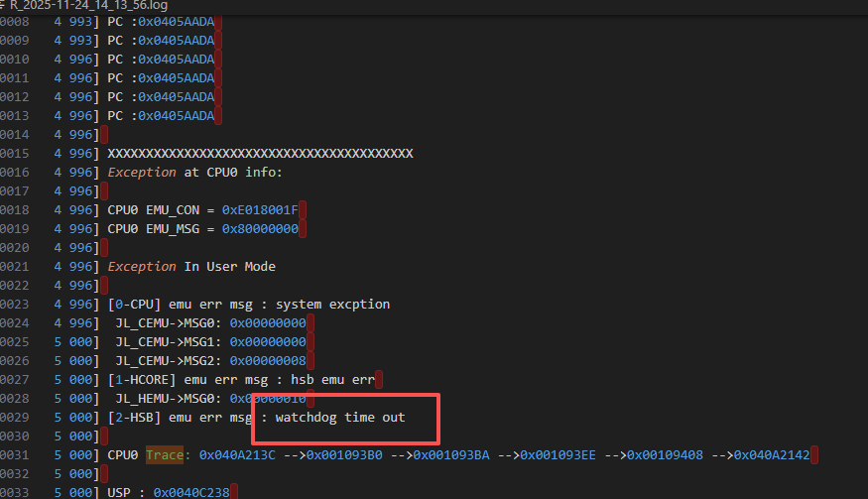The height and width of the screenshot is (499, 868).
Task: Click PC value 0x0405AADA on line 0008
Action: [176, 22]
